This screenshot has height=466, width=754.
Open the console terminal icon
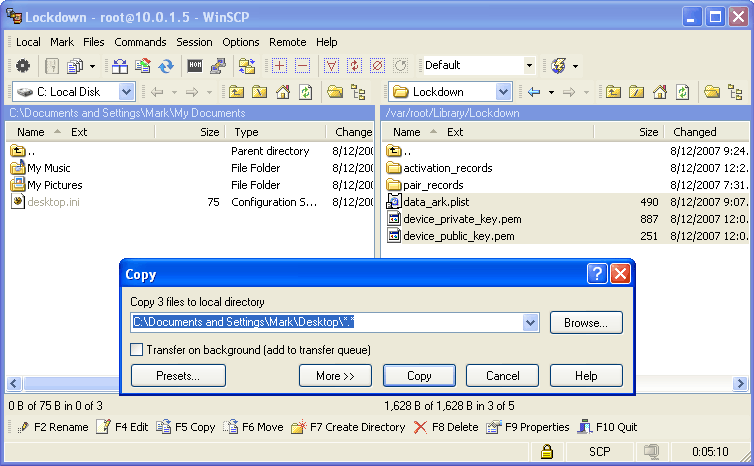(195, 65)
